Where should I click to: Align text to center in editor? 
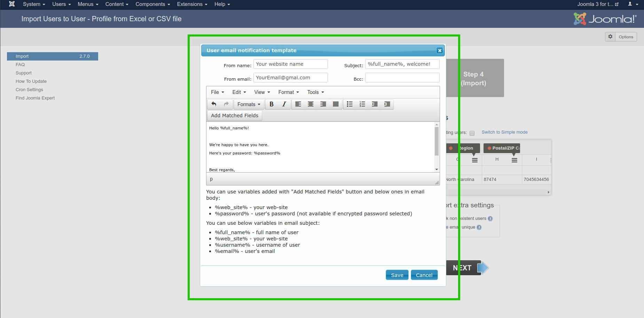tap(311, 104)
